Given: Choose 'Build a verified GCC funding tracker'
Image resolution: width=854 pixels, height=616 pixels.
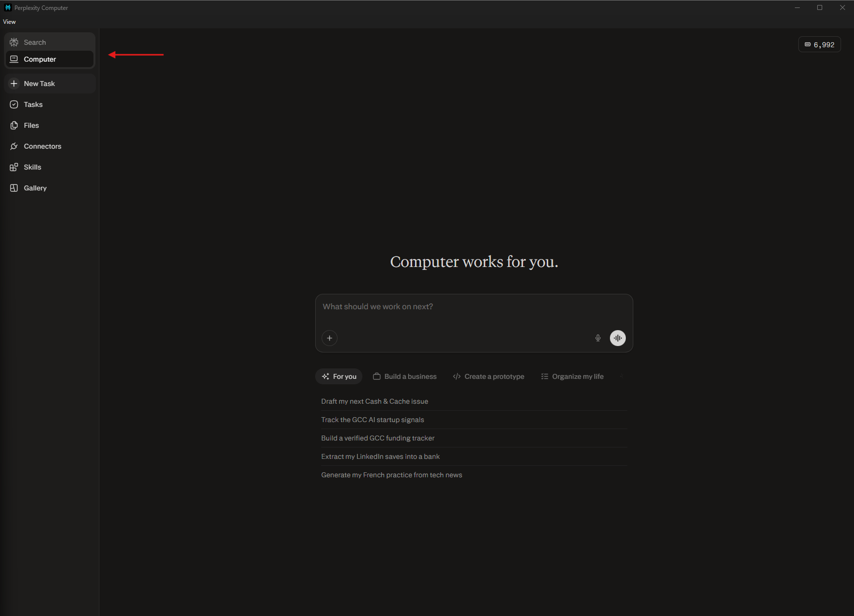Looking at the screenshot, I should point(474,438).
